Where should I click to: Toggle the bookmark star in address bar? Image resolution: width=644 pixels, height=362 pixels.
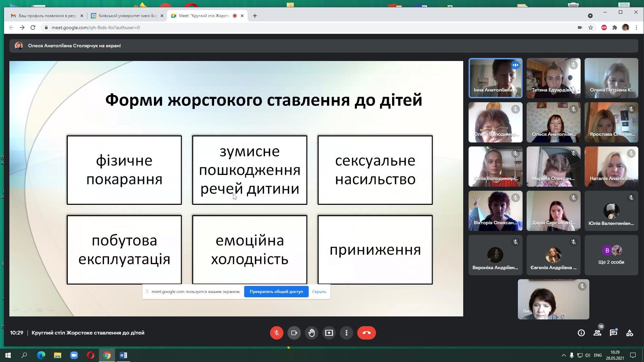coord(590,27)
